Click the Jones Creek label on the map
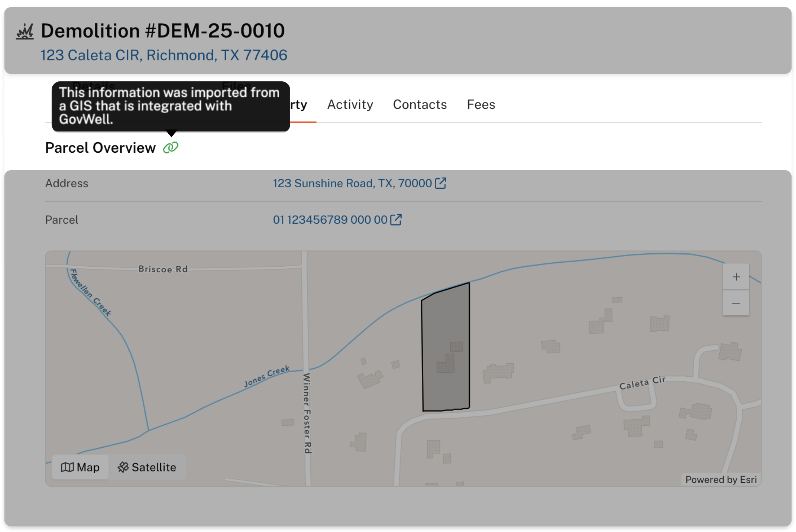The image size is (796, 532). 266,376
